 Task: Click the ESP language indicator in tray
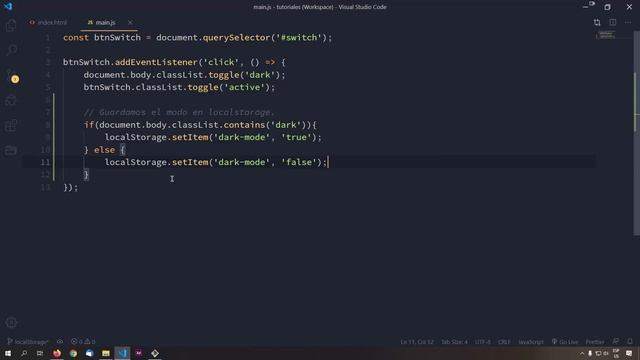click(616, 353)
